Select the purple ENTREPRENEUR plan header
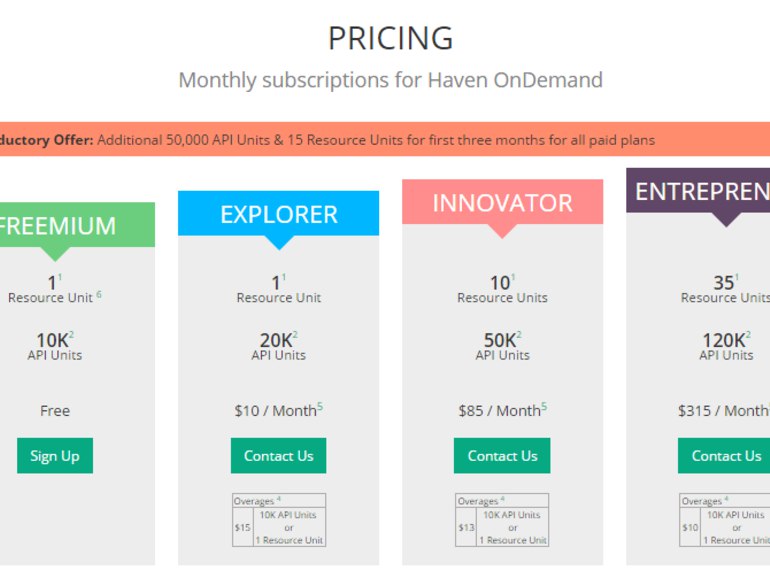The image size is (770, 578). [698, 191]
